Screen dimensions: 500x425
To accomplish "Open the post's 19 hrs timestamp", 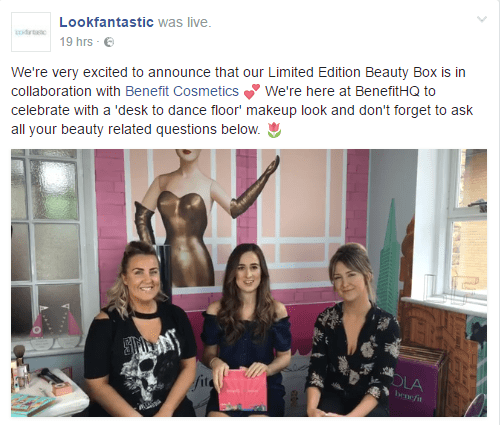I will coord(76,42).
